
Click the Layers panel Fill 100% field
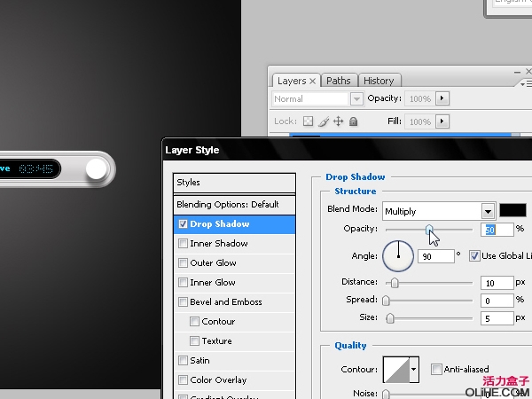pos(420,121)
